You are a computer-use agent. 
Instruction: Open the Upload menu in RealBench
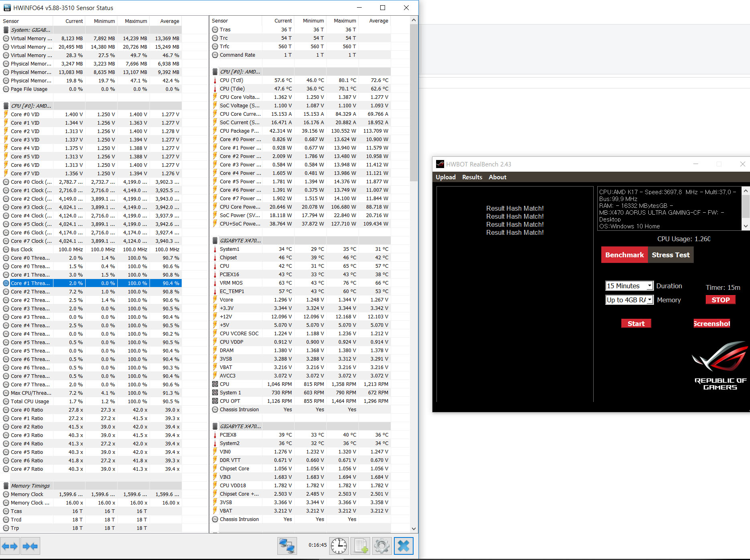(x=446, y=177)
